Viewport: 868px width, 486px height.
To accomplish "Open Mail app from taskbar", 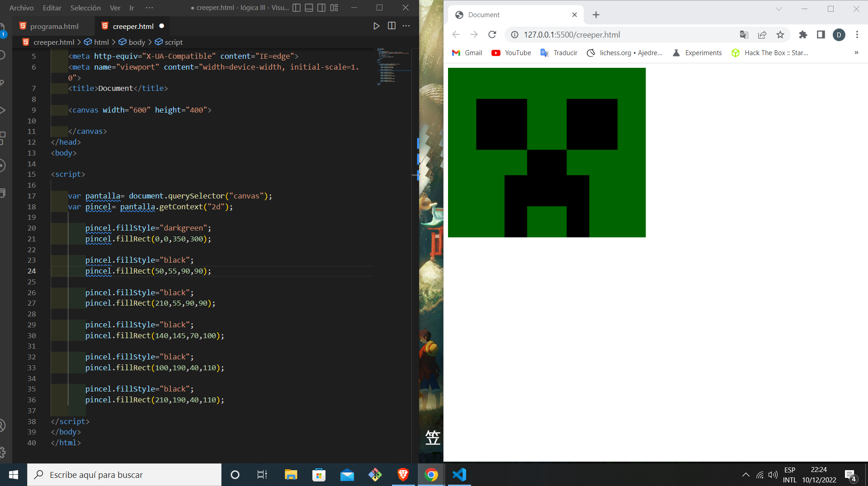I will [x=347, y=475].
